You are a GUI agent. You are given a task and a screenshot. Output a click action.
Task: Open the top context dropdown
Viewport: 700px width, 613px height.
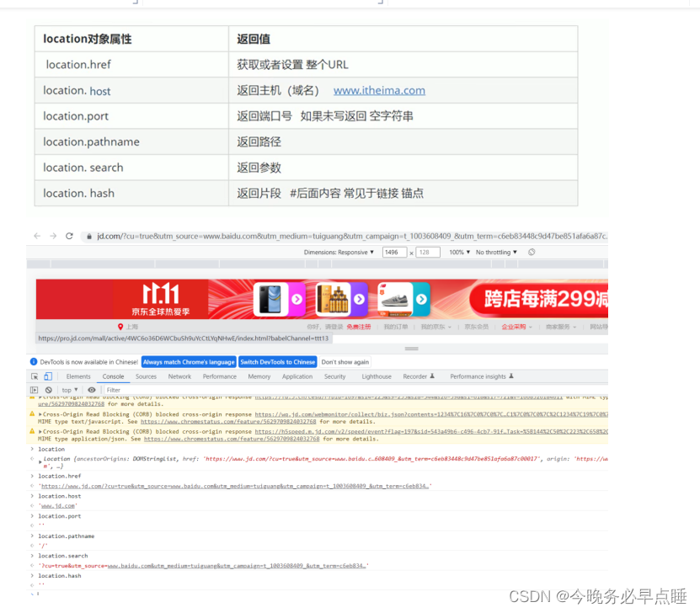(70, 390)
